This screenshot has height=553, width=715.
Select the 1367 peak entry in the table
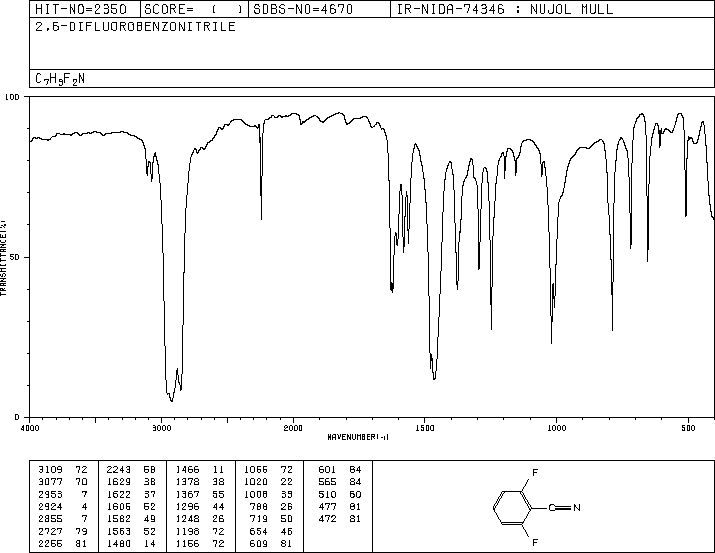tap(200, 494)
